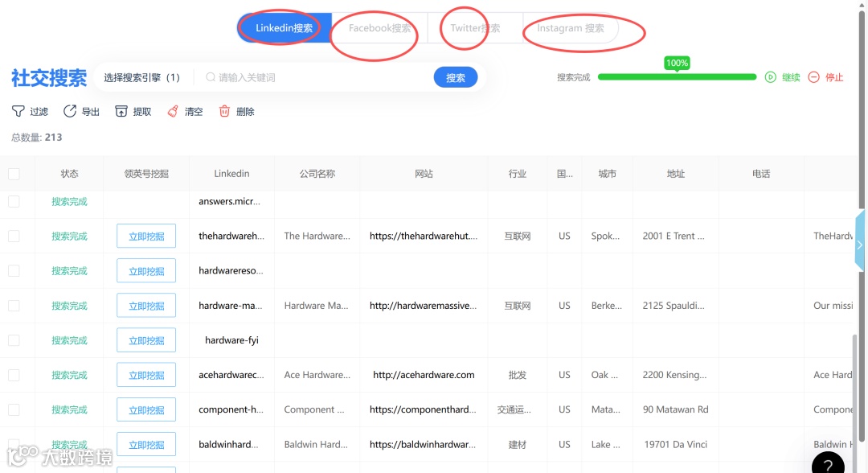The width and height of the screenshot is (868, 473).
Task: Click the blue 搜索 button
Action: click(456, 77)
